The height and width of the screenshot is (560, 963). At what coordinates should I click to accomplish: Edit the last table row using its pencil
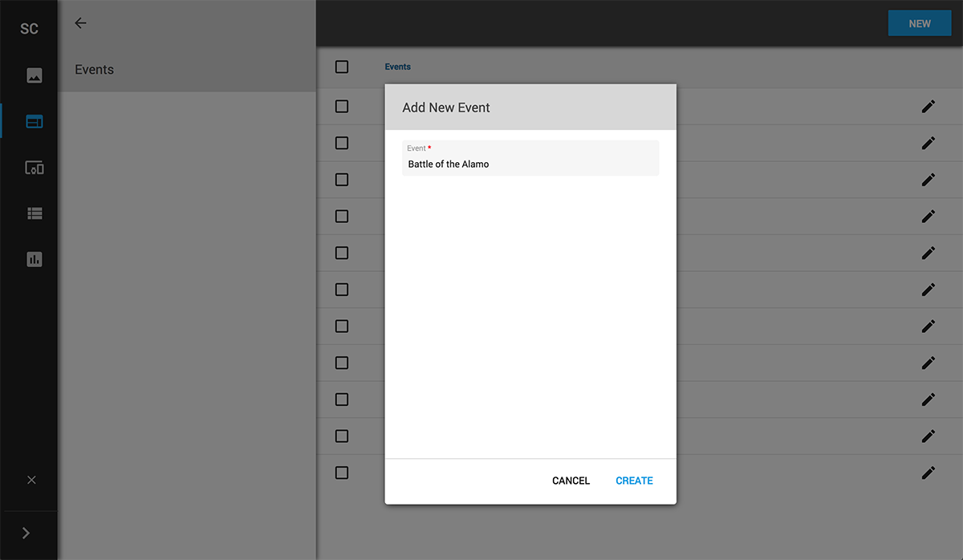[x=928, y=473]
